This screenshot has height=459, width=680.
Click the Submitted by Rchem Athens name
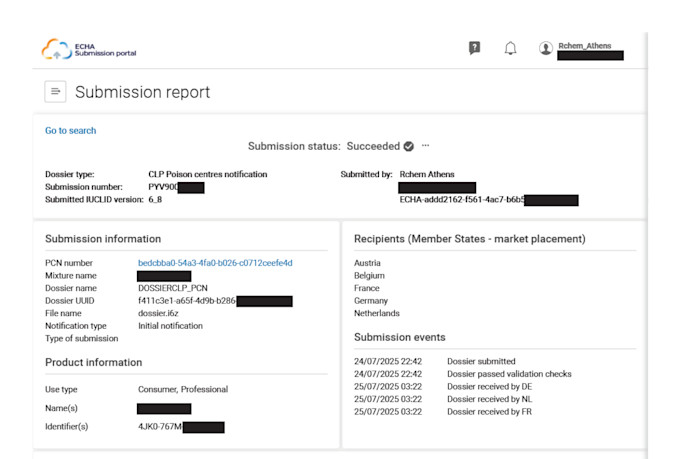click(427, 174)
